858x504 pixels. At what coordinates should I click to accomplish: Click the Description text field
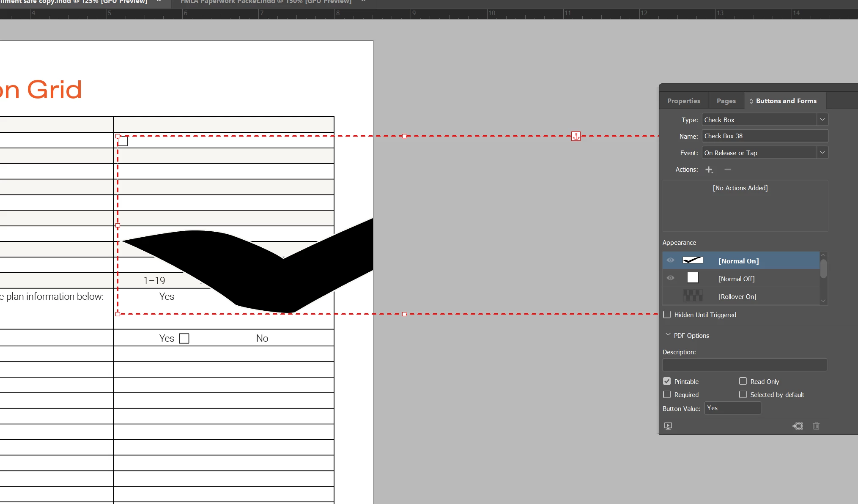[744, 365]
